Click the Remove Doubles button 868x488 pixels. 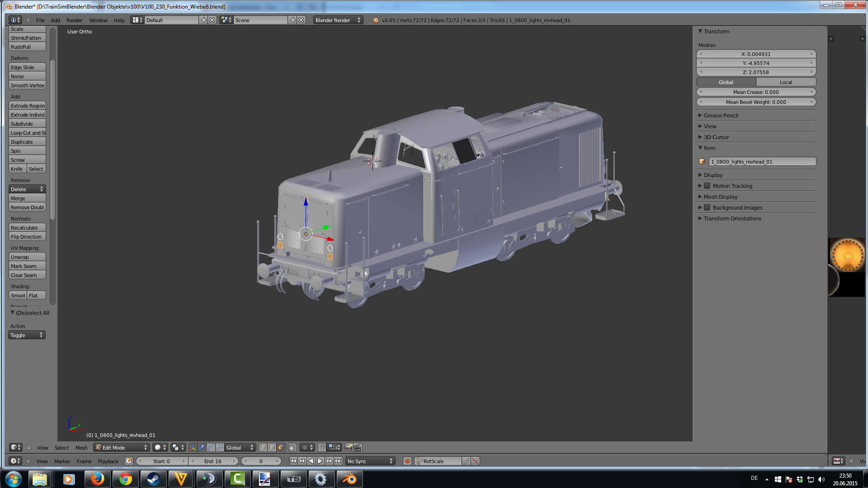[27, 207]
